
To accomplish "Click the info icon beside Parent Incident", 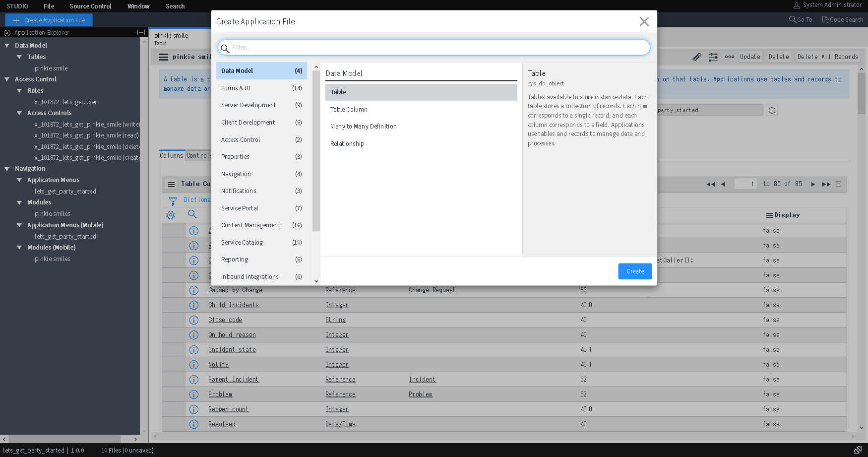I will [194, 379].
